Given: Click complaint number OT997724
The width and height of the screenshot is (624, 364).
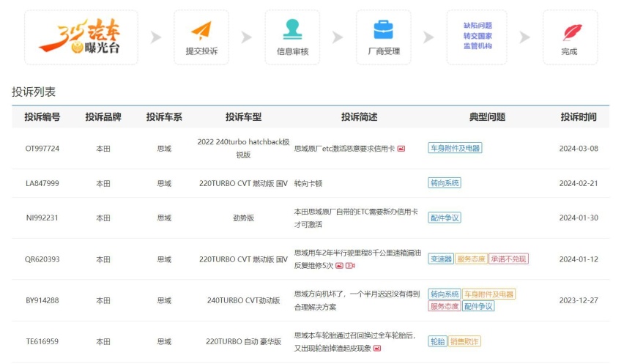Looking at the screenshot, I should (x=42, y=149).
